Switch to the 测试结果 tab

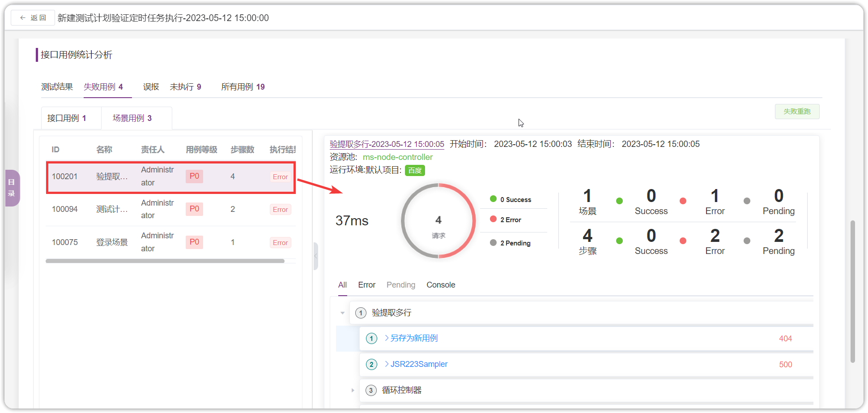pyautogui.click(x=57, y=87)
